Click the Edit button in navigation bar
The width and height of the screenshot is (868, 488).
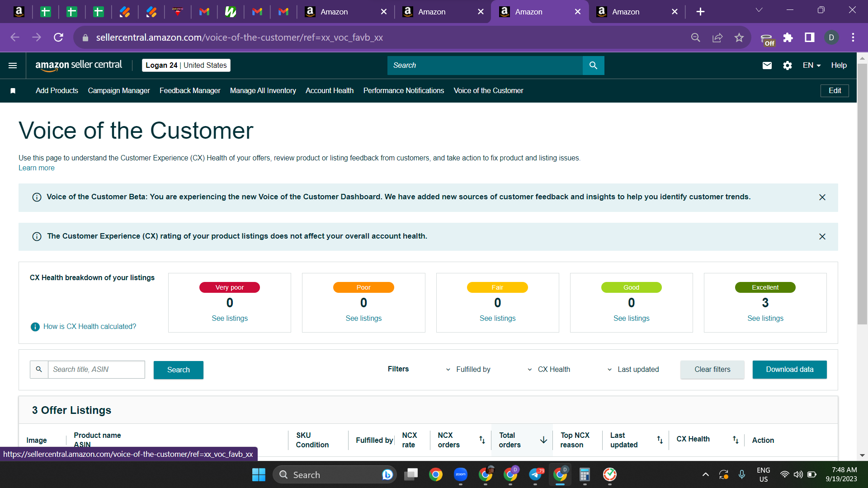click(835, 91)
